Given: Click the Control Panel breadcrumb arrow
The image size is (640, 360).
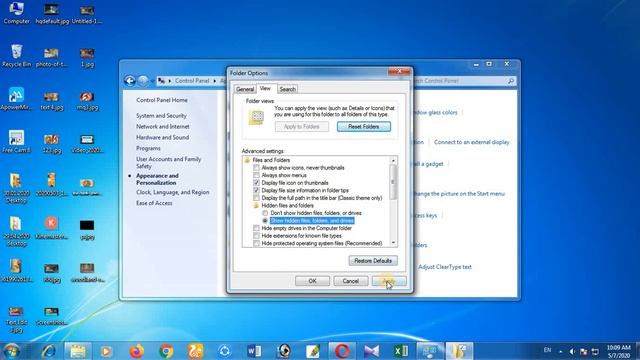Looking at the screenshot, I should (215, 81).
